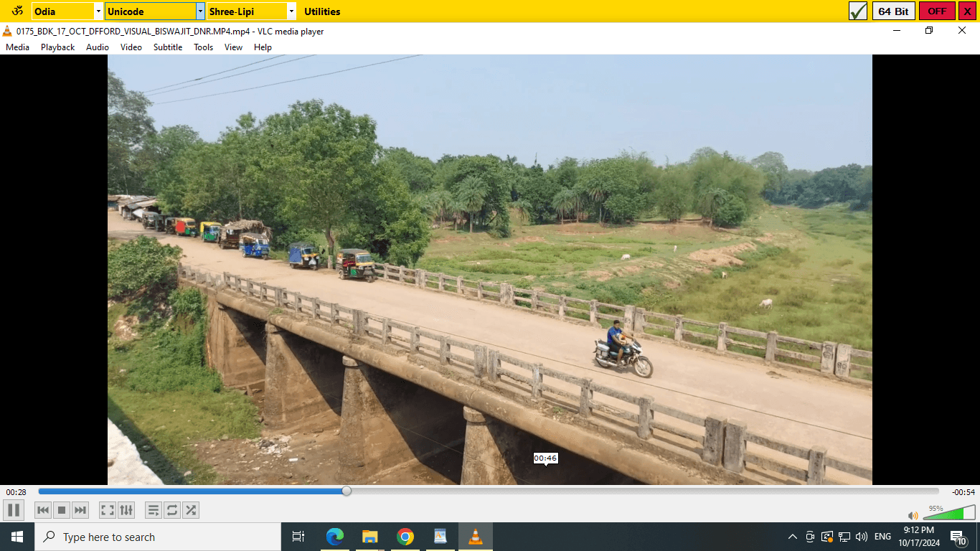980x551 pixels.
Task: Toggle fullscreen video mode
Action: click(108, 510)
